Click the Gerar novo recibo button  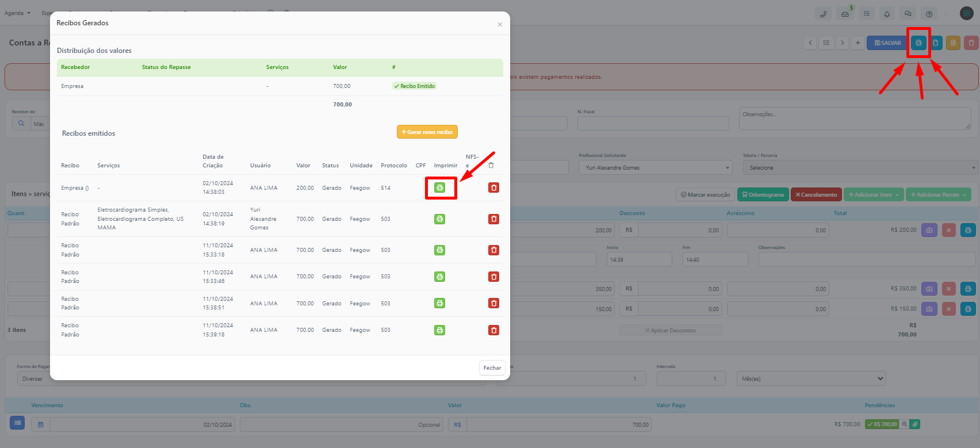427,132
